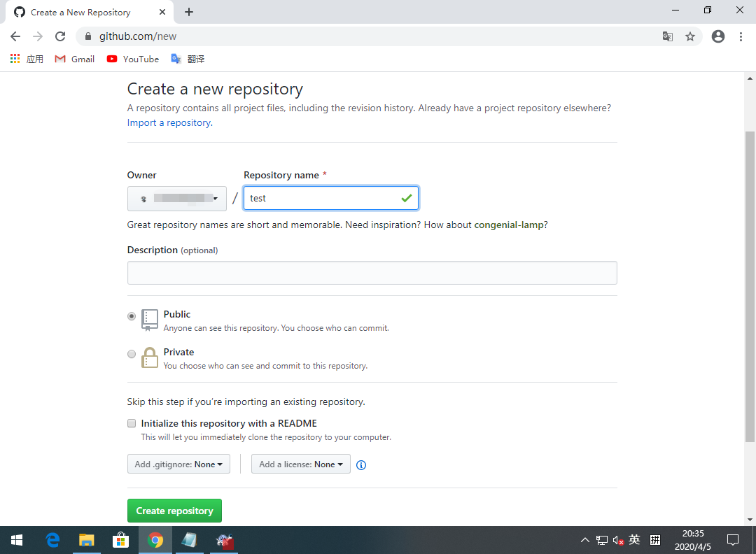Open the translate page icon in address bar
Screen dimensions: 756x554
pyautogui.click(x=667, y=36)
